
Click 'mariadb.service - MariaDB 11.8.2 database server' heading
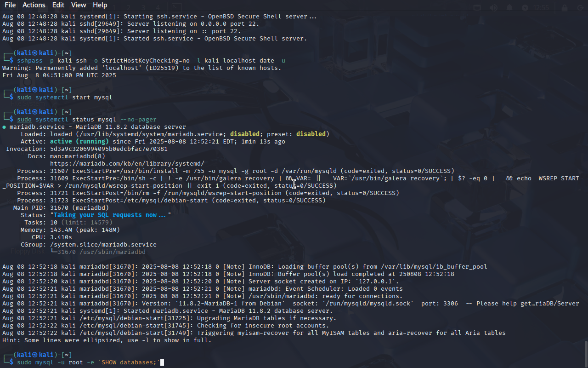click(98, 126)
